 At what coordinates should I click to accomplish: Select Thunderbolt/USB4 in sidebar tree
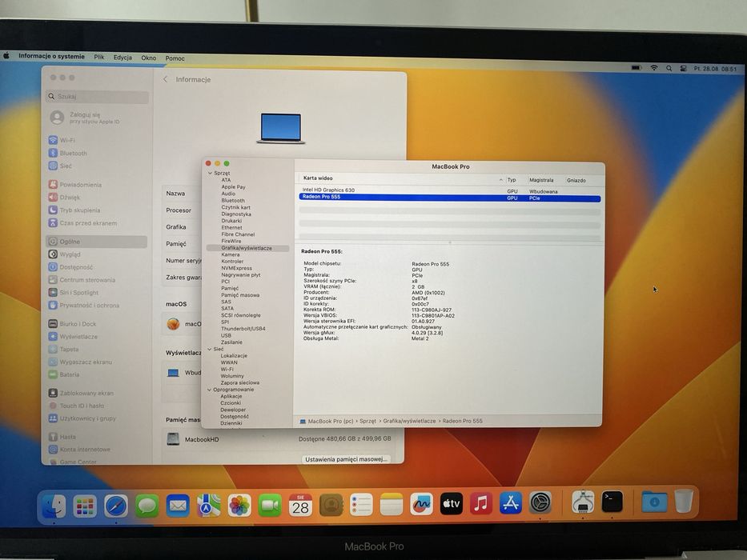243,329
